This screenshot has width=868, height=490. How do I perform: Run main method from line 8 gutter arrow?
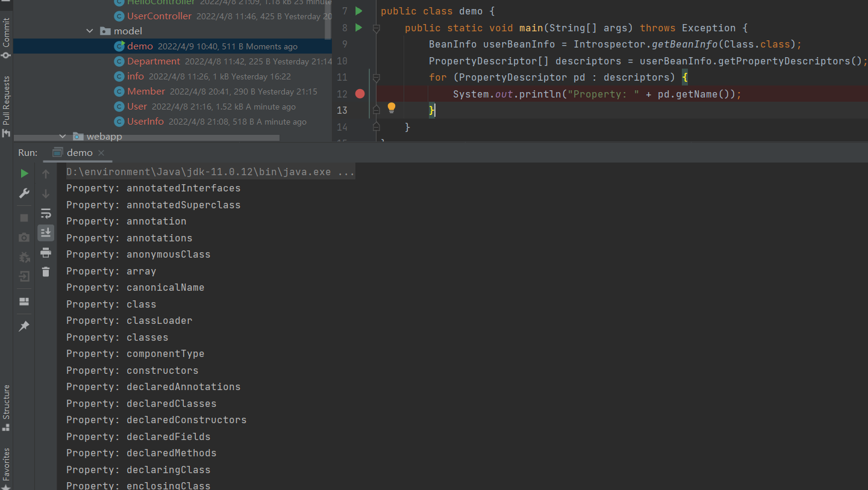[359, 28]
